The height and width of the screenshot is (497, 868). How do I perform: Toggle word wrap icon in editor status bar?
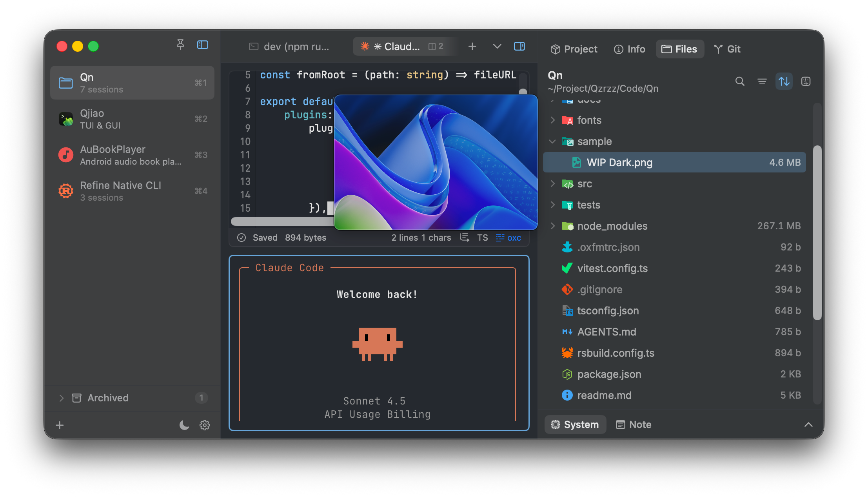click(465, 238)
